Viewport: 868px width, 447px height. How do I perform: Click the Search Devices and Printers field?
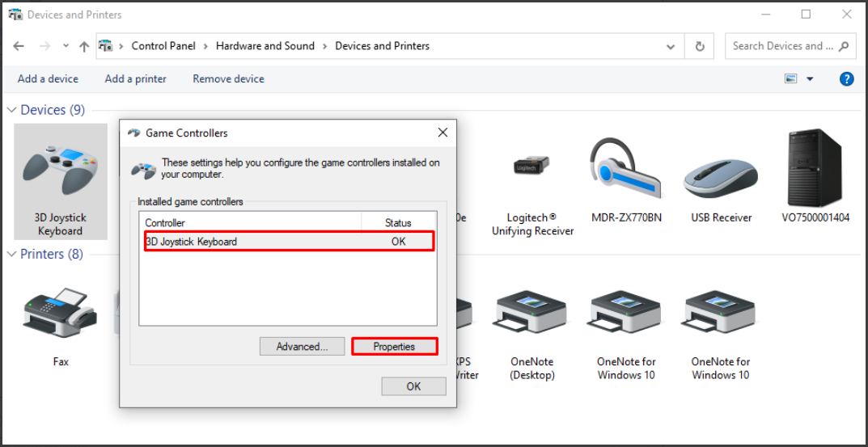pyautogui.click(x=781, y=46)
